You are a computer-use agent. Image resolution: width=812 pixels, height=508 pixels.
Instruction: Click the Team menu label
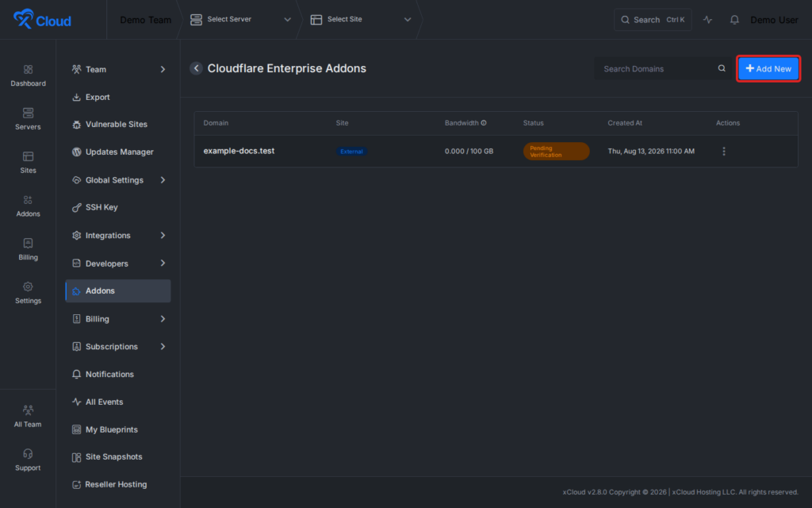coord(96,70)
